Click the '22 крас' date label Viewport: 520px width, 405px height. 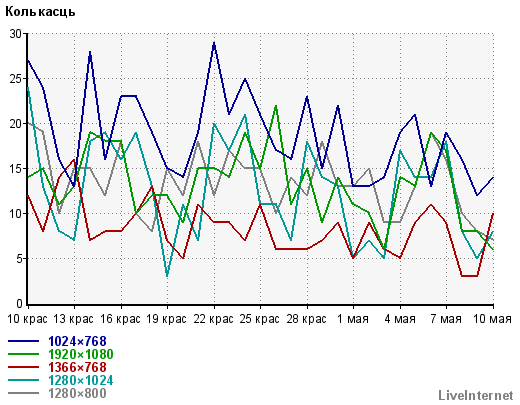(213, 319)
